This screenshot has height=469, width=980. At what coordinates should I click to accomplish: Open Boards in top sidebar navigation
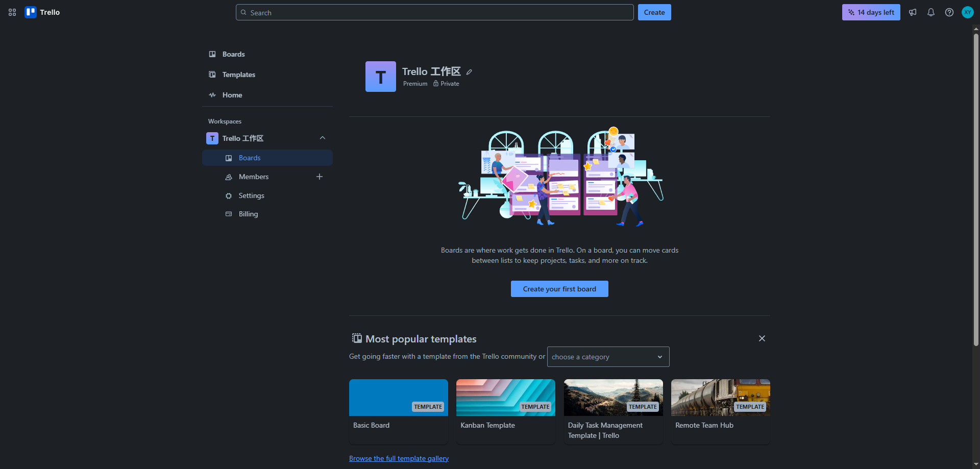pos(267,54)
